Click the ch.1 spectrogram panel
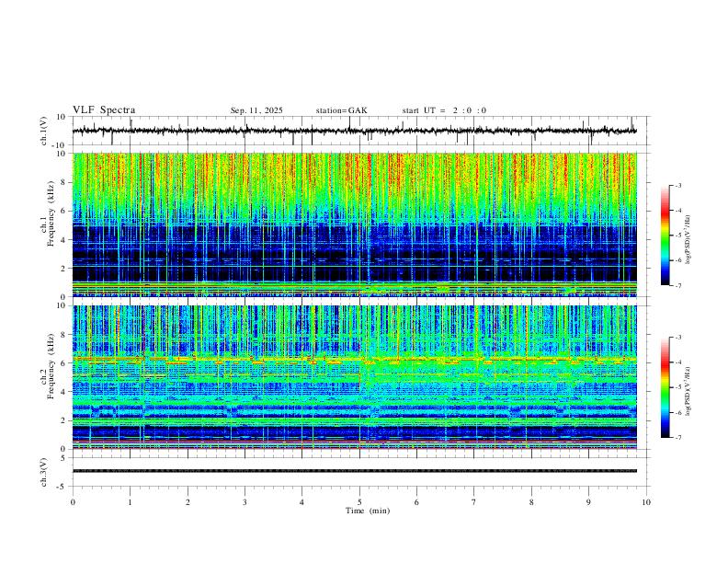Image resolution: width=728 pixels, height=563 pixels. 355,224
